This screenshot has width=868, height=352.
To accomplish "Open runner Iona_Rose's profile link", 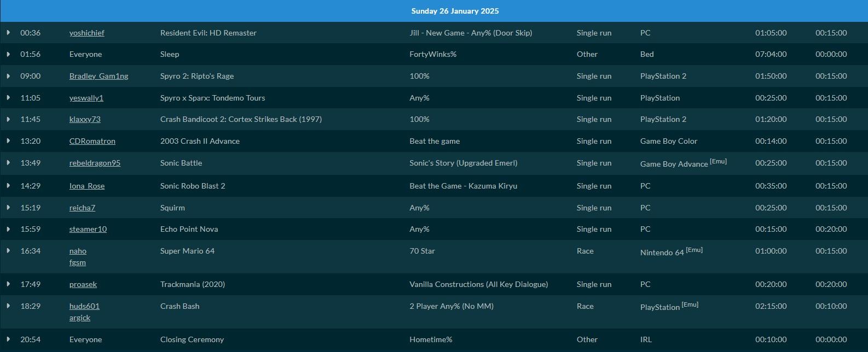I will pyautogui.click(x=87, y=186).
